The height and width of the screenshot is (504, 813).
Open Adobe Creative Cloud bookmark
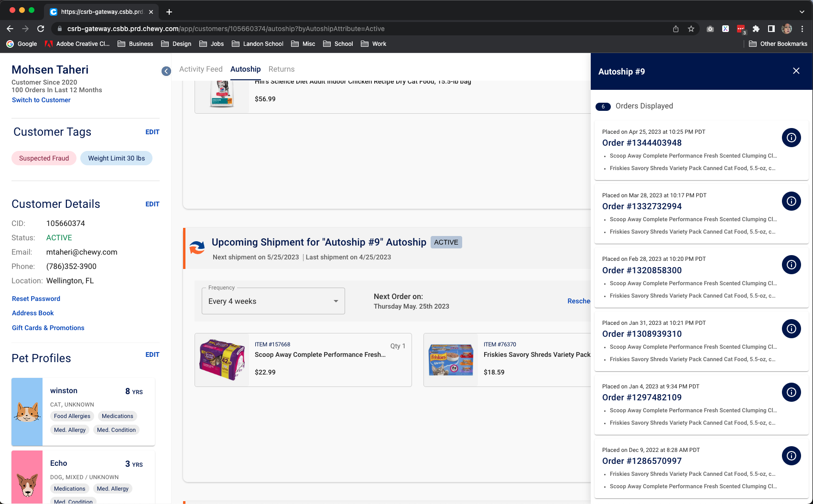77,43
